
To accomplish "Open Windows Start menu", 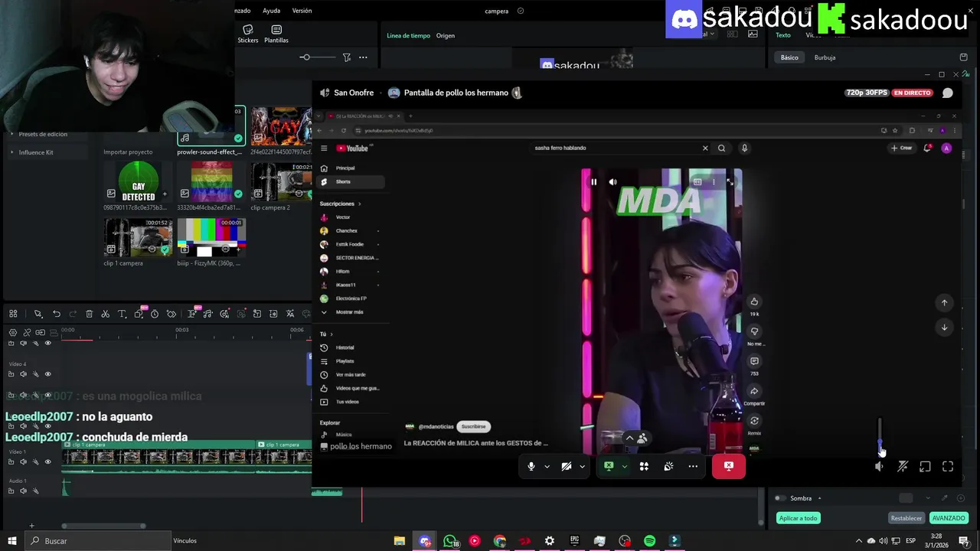I will [11, 541].
